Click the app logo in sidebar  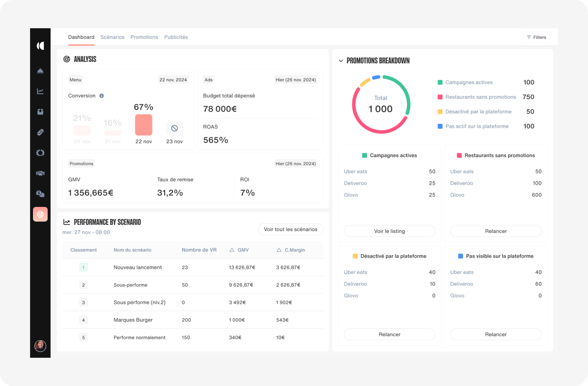pos(40,46)
